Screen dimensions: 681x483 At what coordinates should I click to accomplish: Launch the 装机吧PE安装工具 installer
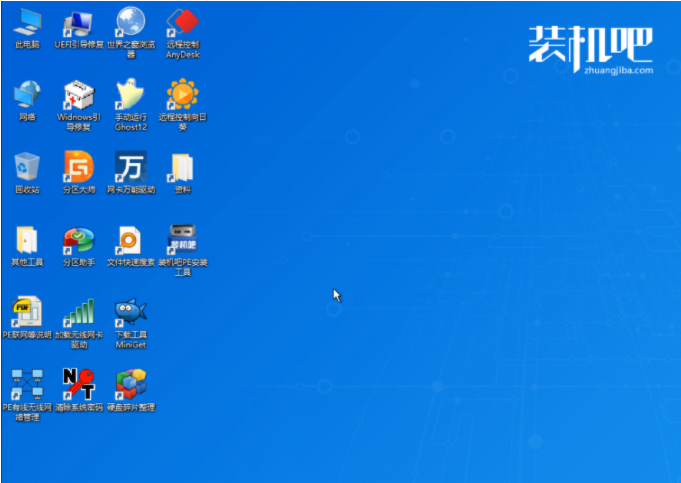tap(183, 240)
